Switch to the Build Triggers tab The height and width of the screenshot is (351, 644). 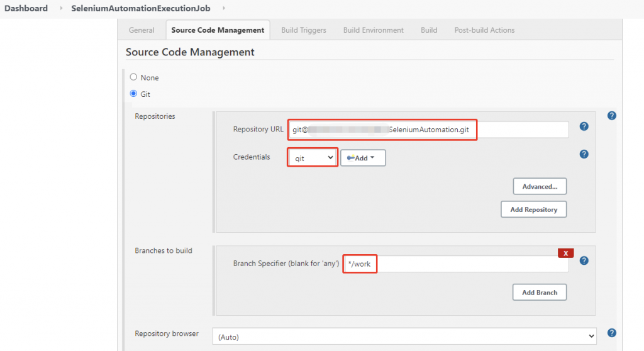(304, 30)
